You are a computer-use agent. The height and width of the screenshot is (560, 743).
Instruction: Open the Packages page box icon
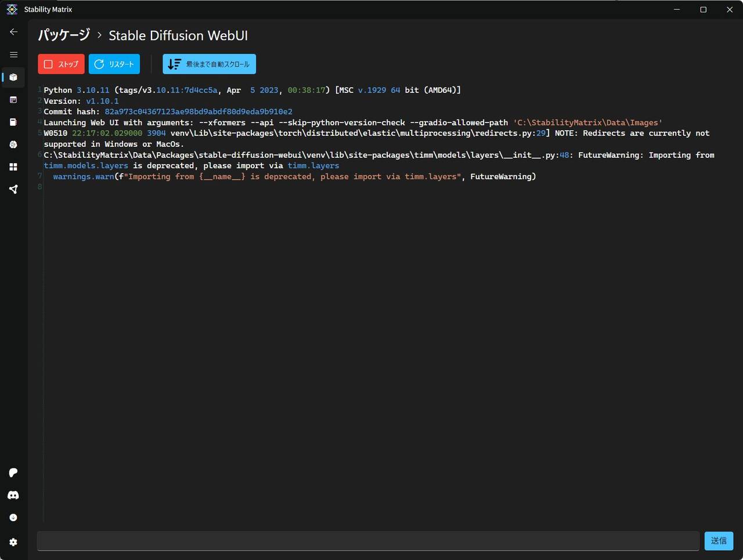click(x=13, y=77)
